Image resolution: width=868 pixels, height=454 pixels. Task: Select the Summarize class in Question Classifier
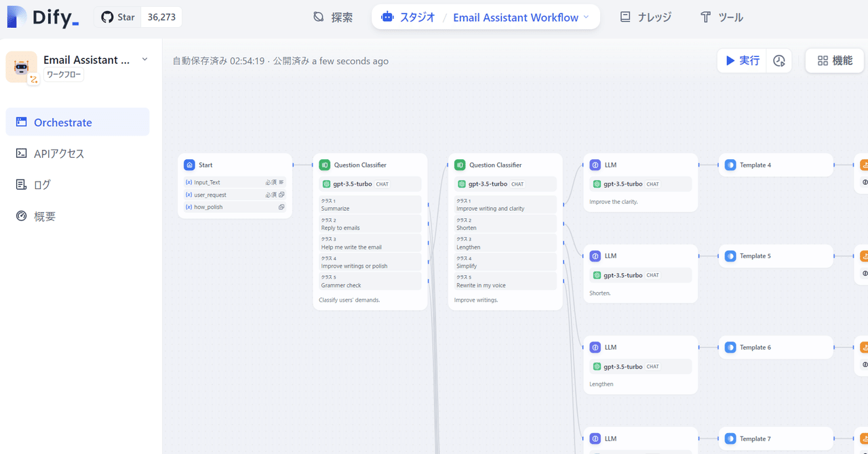tap(370, 205)
